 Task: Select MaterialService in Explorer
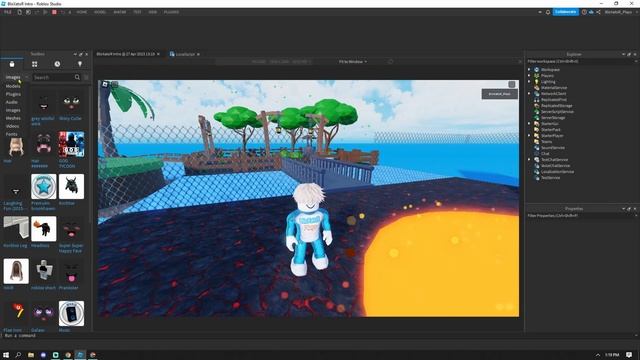pyautogui.click(x=553, y=88)
